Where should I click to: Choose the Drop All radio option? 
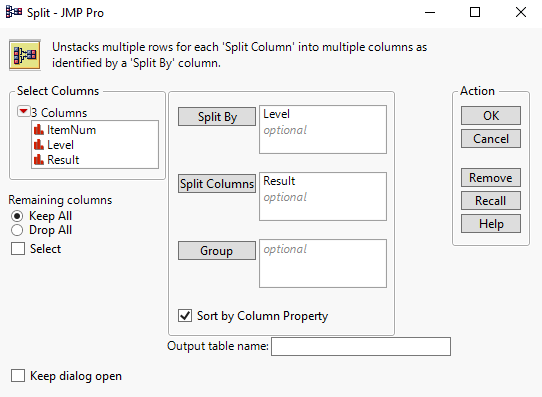pyautogui.click(x=17, y=230)
